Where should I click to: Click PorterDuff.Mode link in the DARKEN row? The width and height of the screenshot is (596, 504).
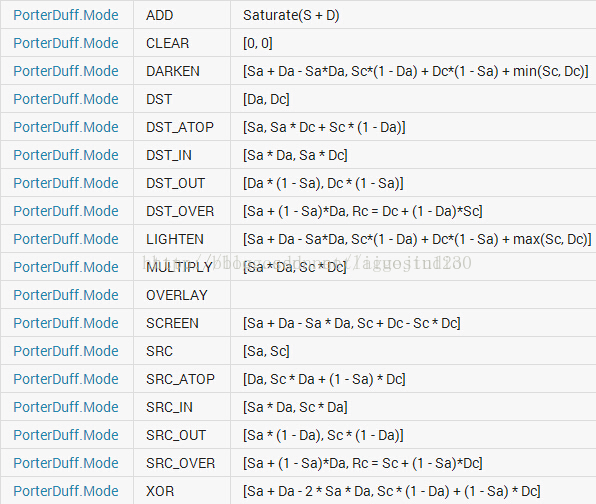coord(66,71)
